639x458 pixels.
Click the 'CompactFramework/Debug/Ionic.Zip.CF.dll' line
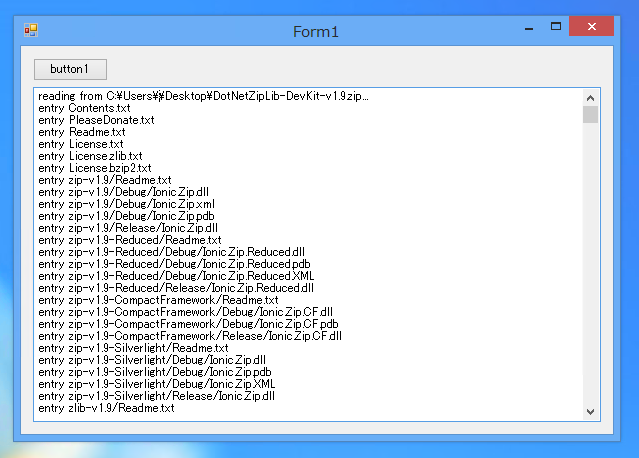[185, 312]
